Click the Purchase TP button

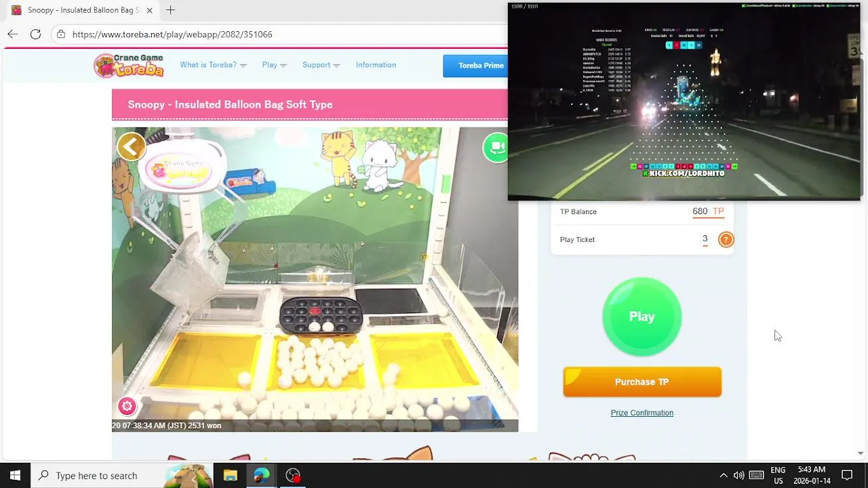(642, 382)
